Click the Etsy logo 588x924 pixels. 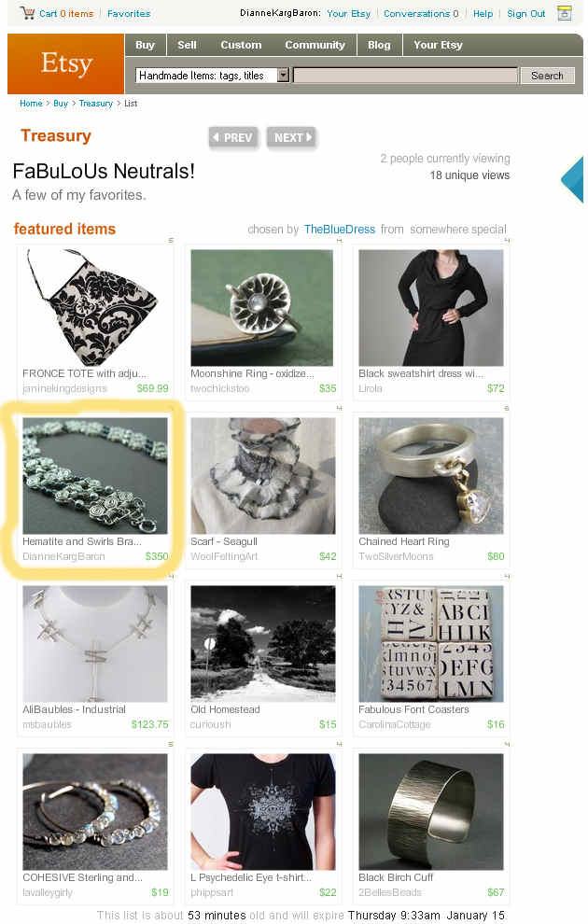click(66, 63)
